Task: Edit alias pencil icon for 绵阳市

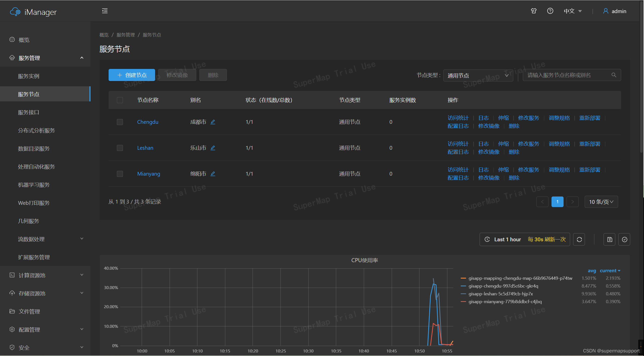Action: 213,174
